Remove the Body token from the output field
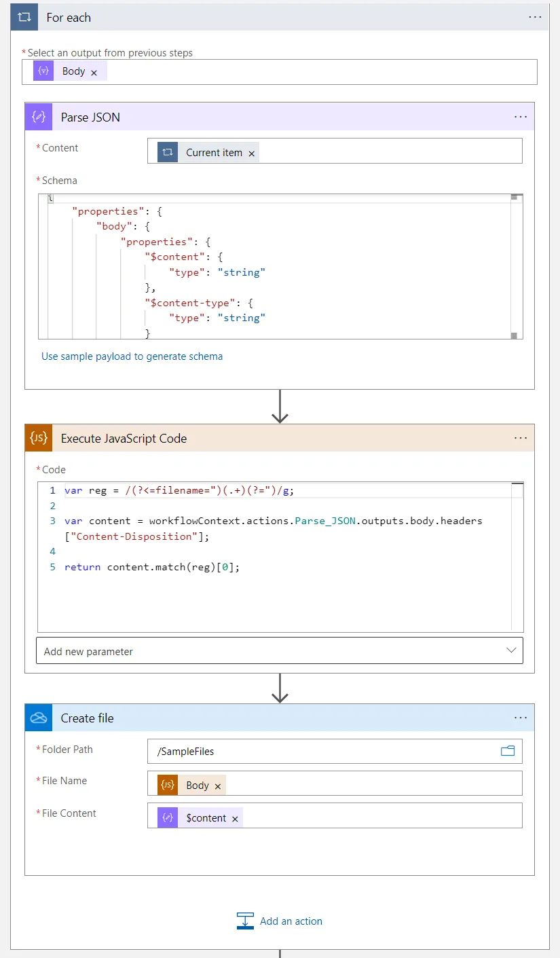The image size is (560, 958). pyautogui.click(x=94, y=71)
